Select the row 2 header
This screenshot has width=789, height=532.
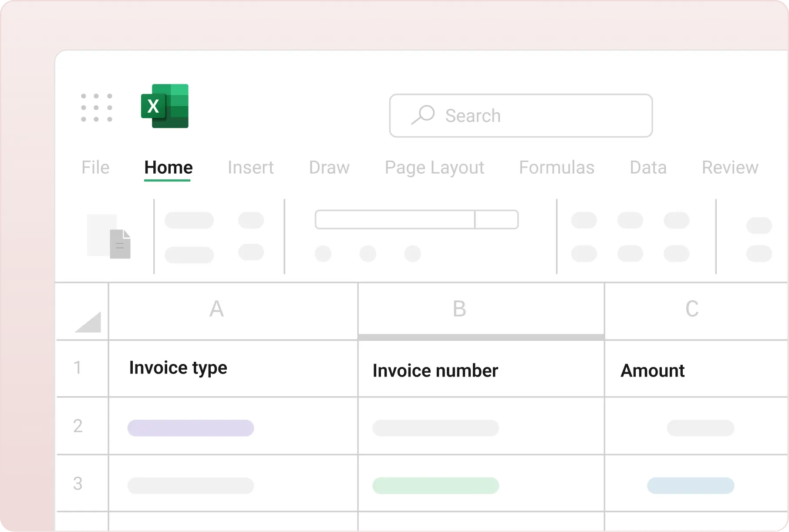[78, 426]
